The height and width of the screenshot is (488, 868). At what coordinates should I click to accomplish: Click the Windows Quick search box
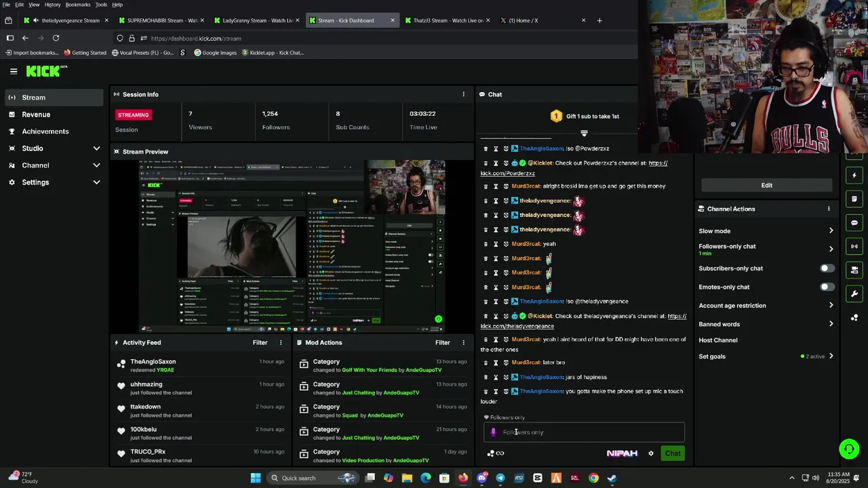pos(312,478)
